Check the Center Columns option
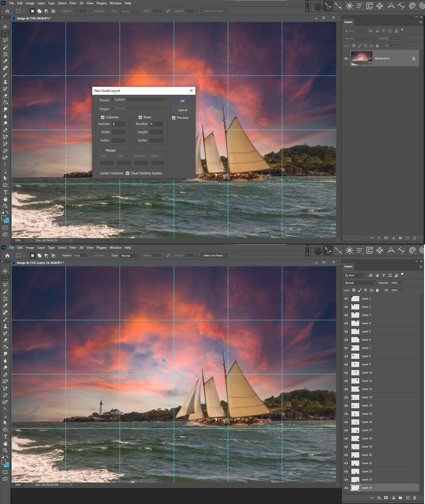The width and height of the screenshot is (425, 504). click(x=96, y=173)
